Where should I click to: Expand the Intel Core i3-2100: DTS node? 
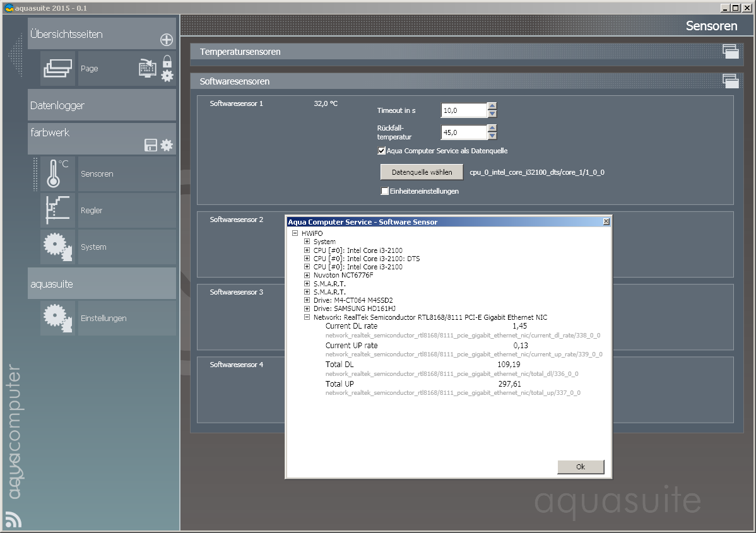click(x=307, y=259)
